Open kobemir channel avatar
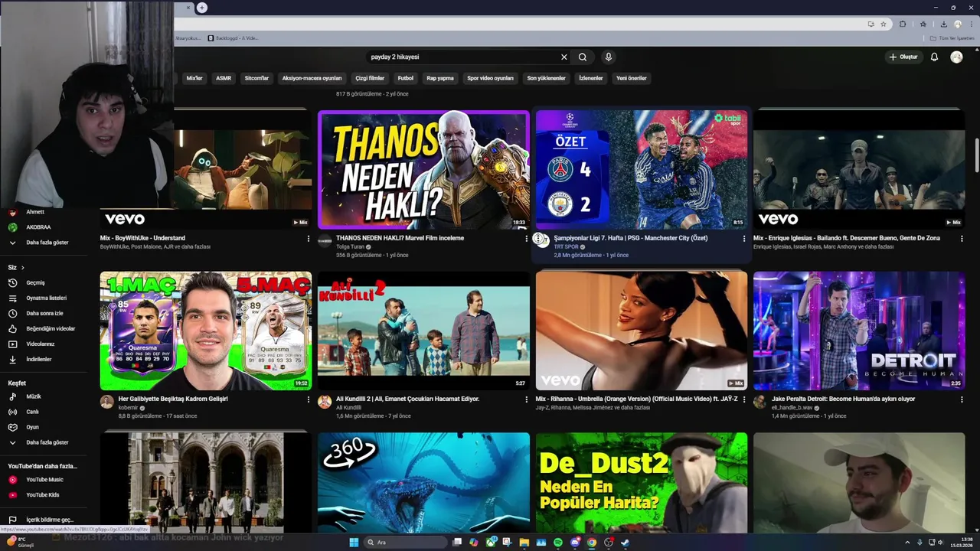The image size is (980, 551). [x=107, y=402]
